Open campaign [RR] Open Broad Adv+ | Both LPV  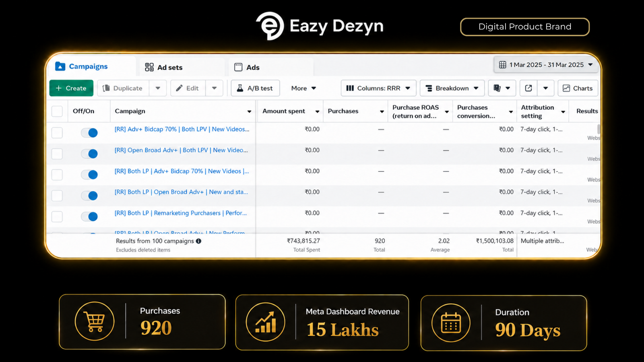point(181,150)
